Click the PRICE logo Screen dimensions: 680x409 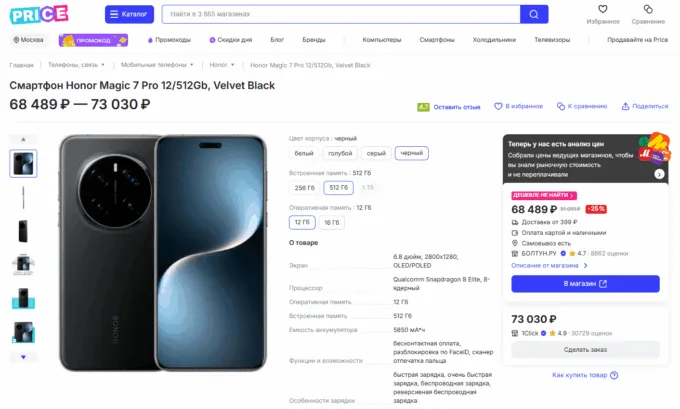(39, 14)
